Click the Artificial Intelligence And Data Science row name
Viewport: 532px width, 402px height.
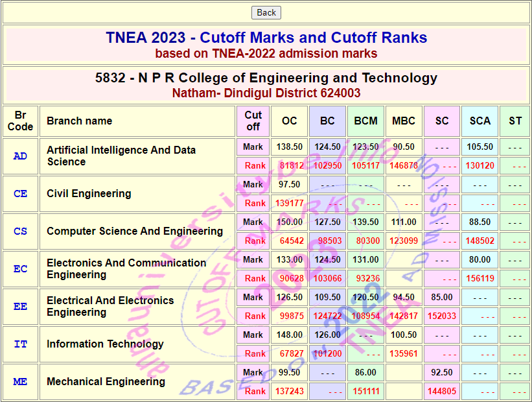pyautogui.click(x=121, y=156)
